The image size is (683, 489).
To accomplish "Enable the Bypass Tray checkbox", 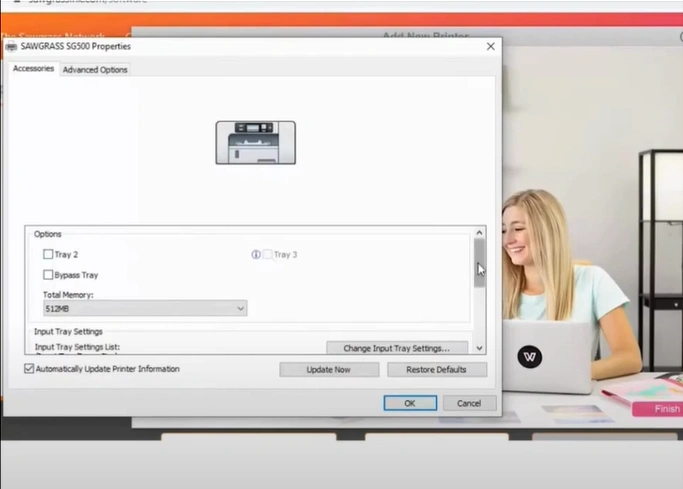I will [48, 275].
